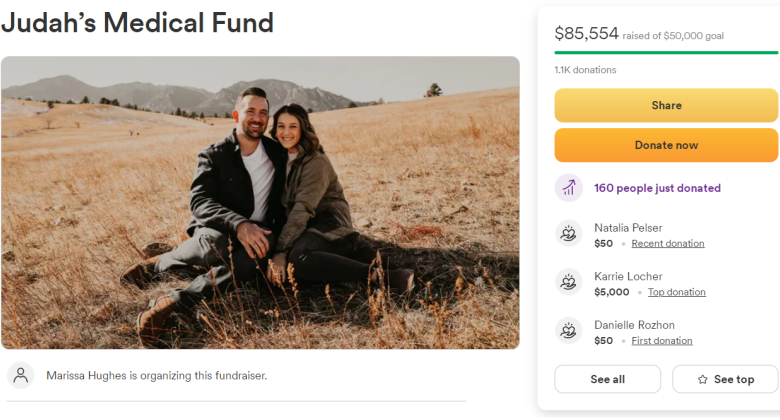
Task: Click the donor icon beside Natalia Pelser
Action: 569,233
